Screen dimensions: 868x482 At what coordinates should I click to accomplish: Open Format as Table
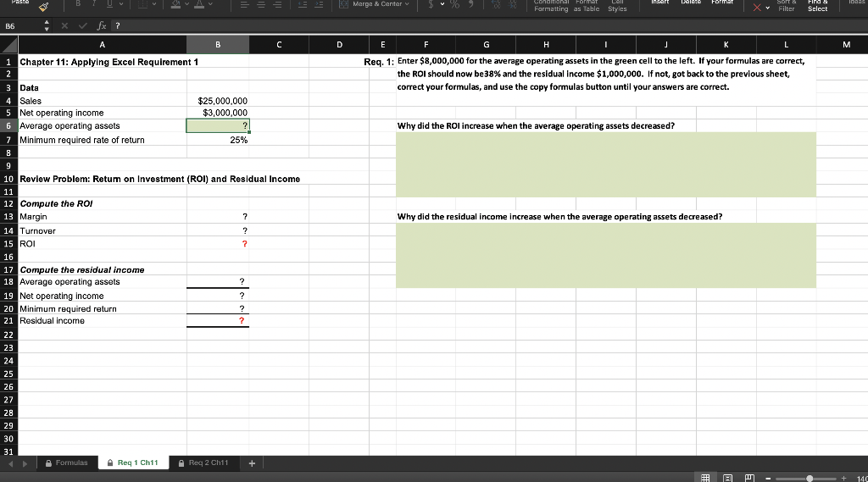(x=587, y=6)
